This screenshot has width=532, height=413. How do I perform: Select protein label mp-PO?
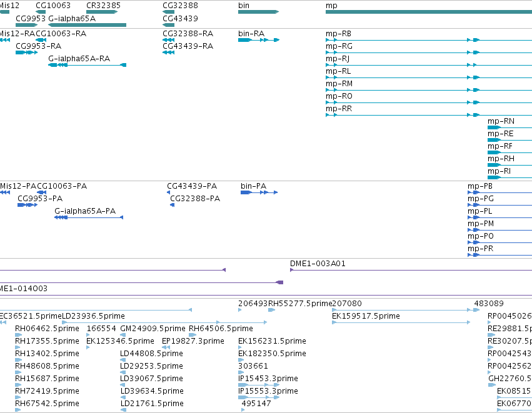point(481,236)
